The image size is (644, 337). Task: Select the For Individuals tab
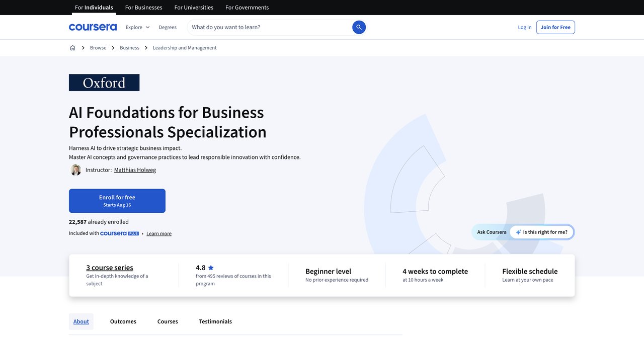point(94,8)
